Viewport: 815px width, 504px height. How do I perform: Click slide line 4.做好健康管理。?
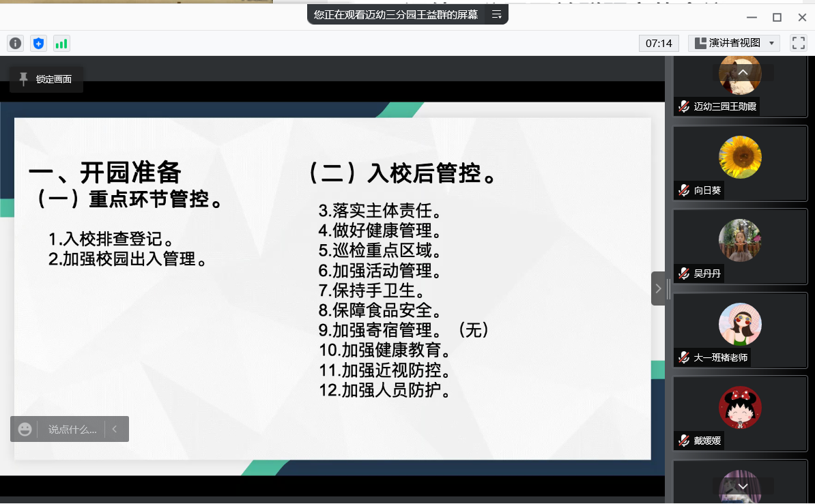(380, 231)
